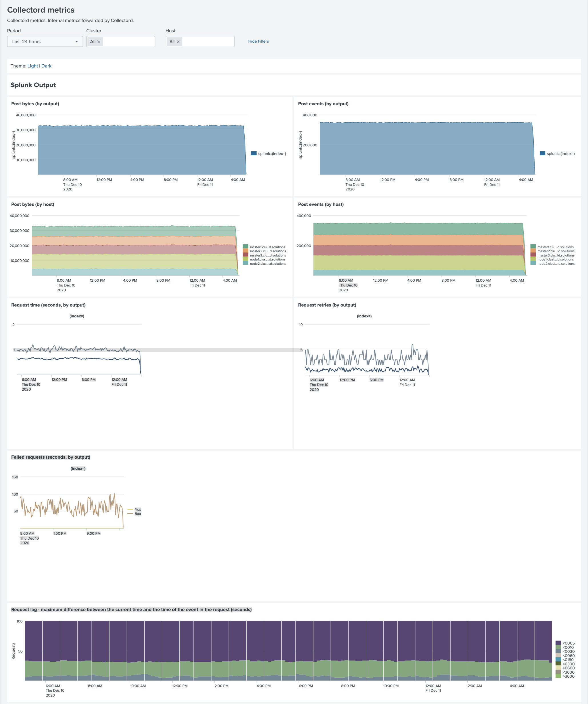Click the (index=) label above Request time chart
The width and height of the screenshot is (588, 704).
point(77,316)
